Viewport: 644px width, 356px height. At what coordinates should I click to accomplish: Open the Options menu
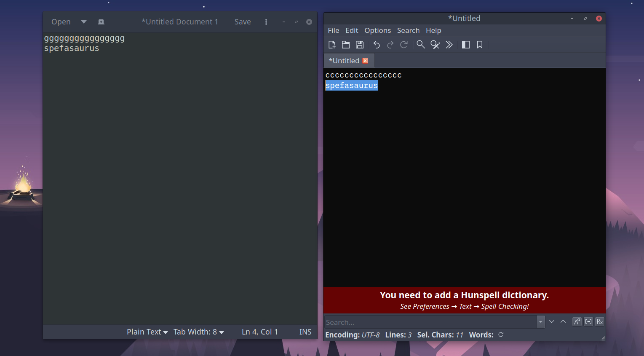377,30
